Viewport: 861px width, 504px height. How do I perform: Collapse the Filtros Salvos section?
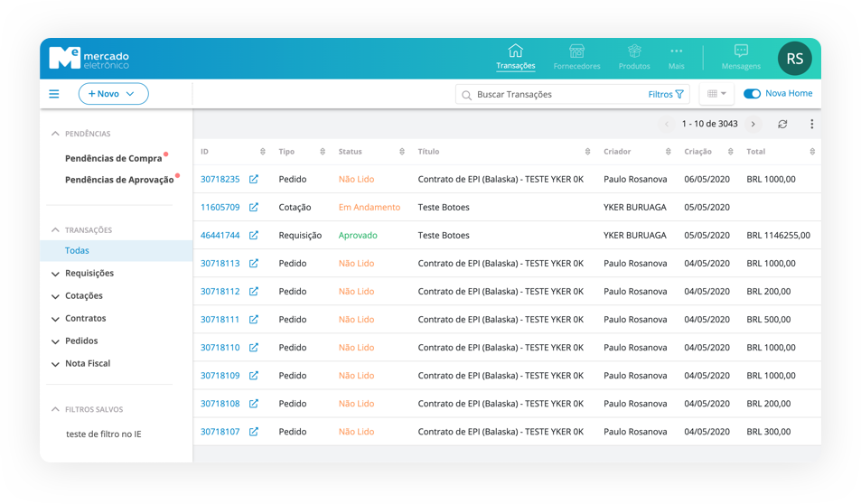coord(55,409)
